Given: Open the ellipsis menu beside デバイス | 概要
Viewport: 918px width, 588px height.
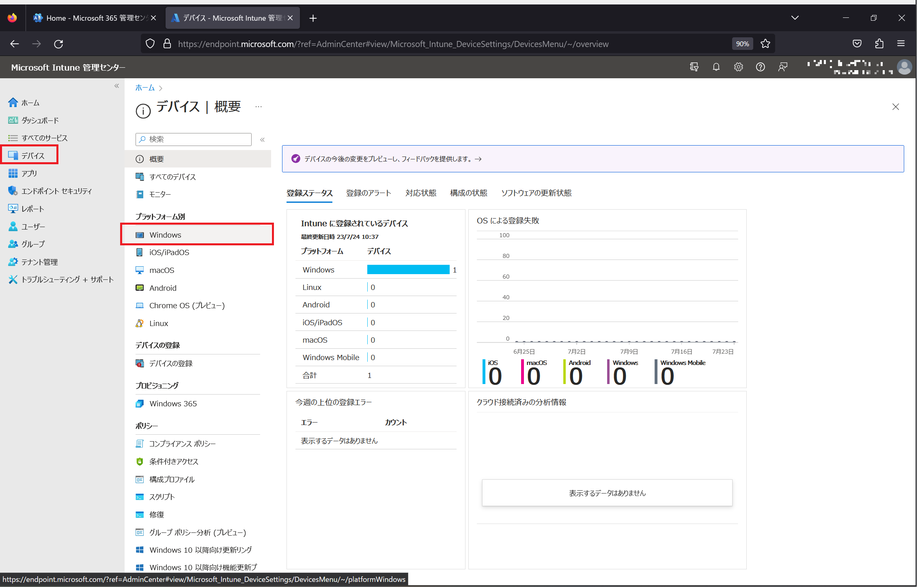Looking at the screenshot, I should point(259,107).
